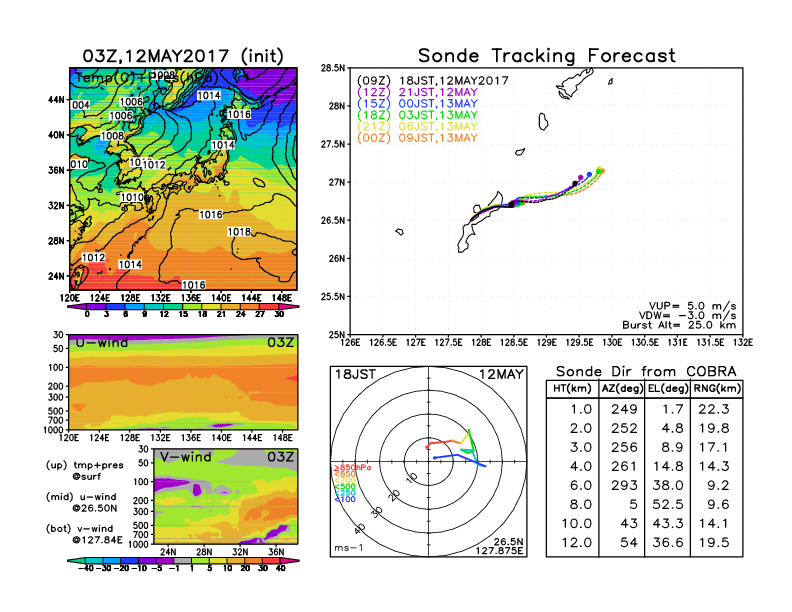Click the black square launch point marker

pos(511,205)
